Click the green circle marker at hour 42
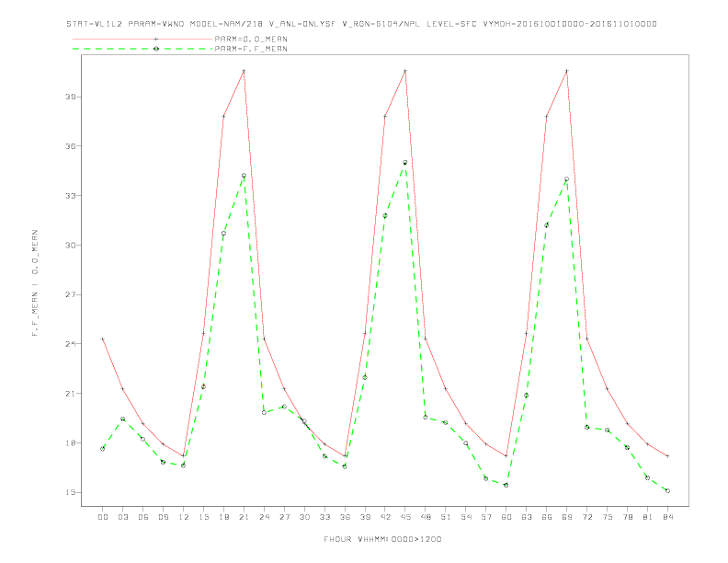Image resolution: width=728 pixels, height=563 pixels. pyautogui.click(x=385, y=216)
